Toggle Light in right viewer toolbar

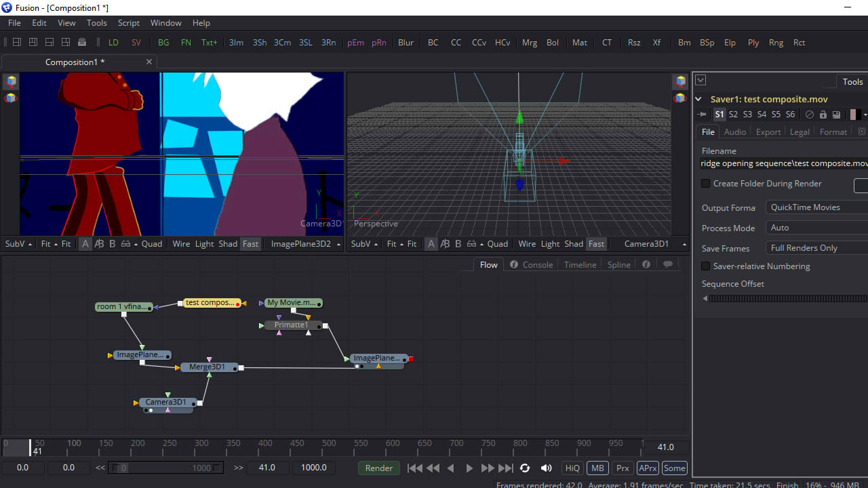coord(550,244)
